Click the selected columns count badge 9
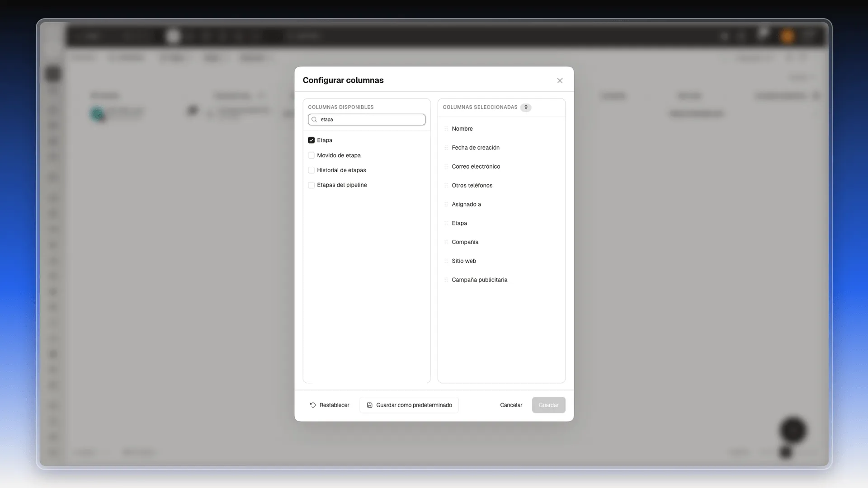This screenshot has height=488, width=868. [526, 108]
